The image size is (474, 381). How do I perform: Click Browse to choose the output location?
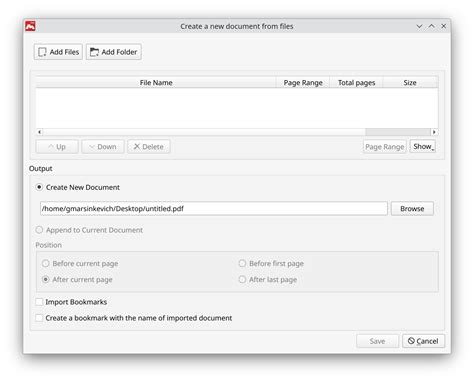pyautogui.click(x=412, y=209)
